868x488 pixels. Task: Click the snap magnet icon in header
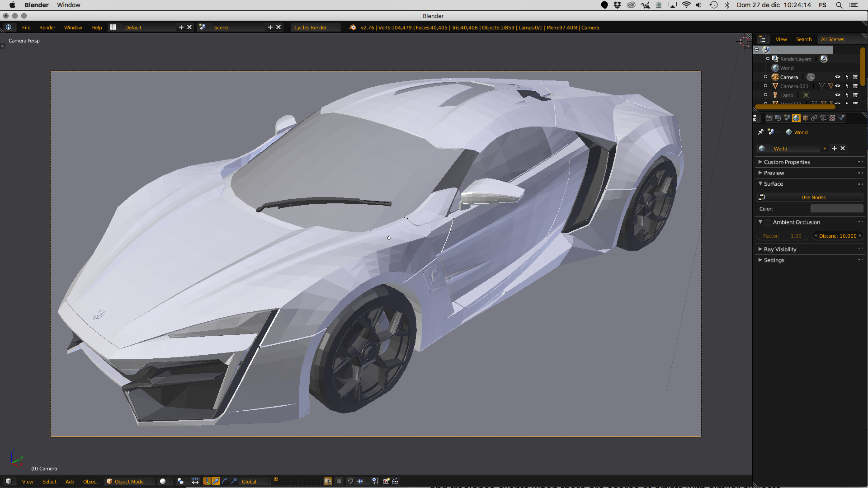pyautogui.click(x=350, y=481)
